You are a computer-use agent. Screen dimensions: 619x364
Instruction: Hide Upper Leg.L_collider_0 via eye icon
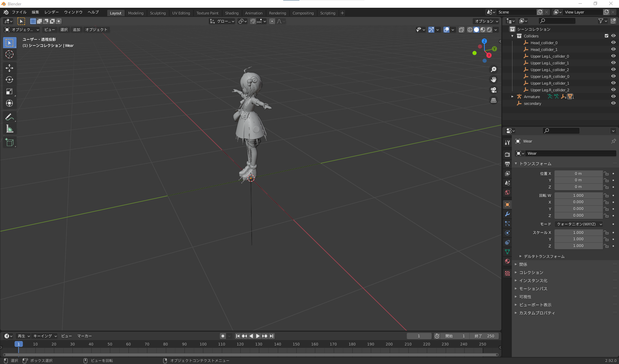tap(613, 56)
